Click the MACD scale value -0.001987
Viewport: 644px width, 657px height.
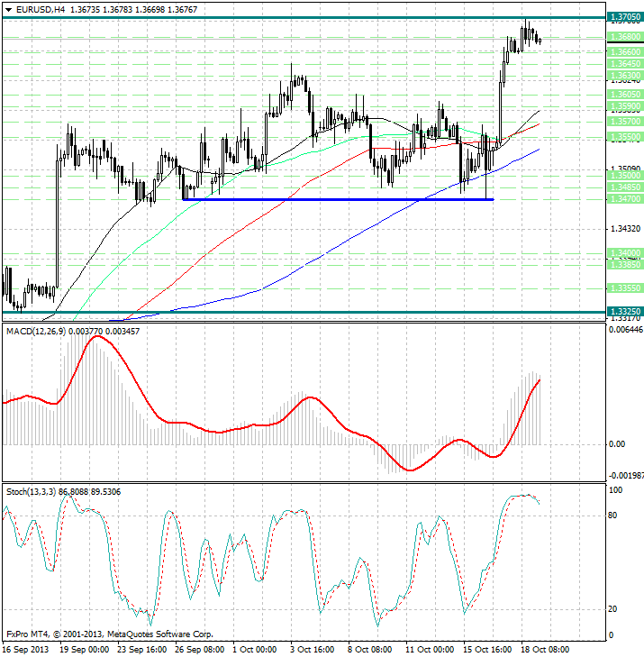(x=626, y=476)
